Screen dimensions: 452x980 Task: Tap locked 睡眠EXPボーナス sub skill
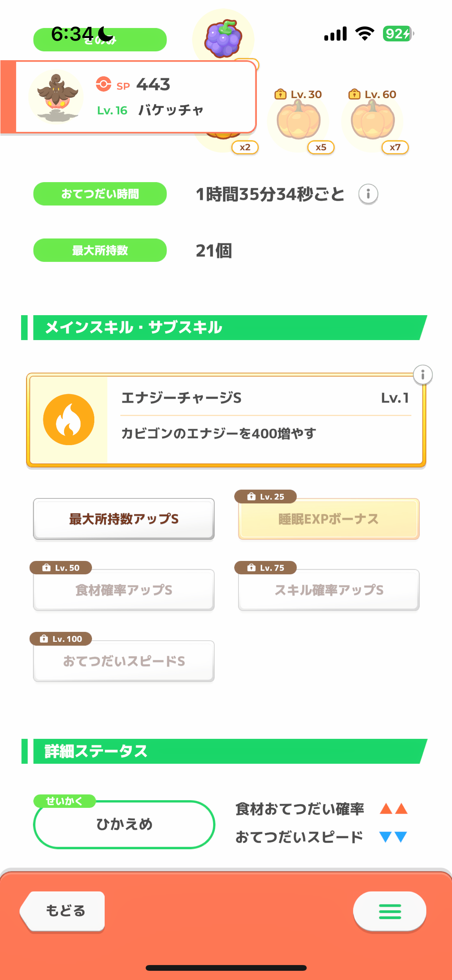(x=329, y=519)
